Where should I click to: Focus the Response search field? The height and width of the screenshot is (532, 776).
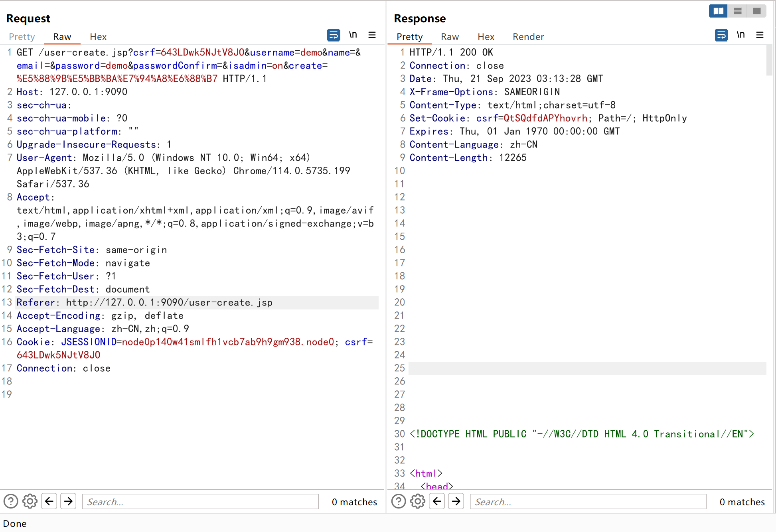(x=588, y=501)
